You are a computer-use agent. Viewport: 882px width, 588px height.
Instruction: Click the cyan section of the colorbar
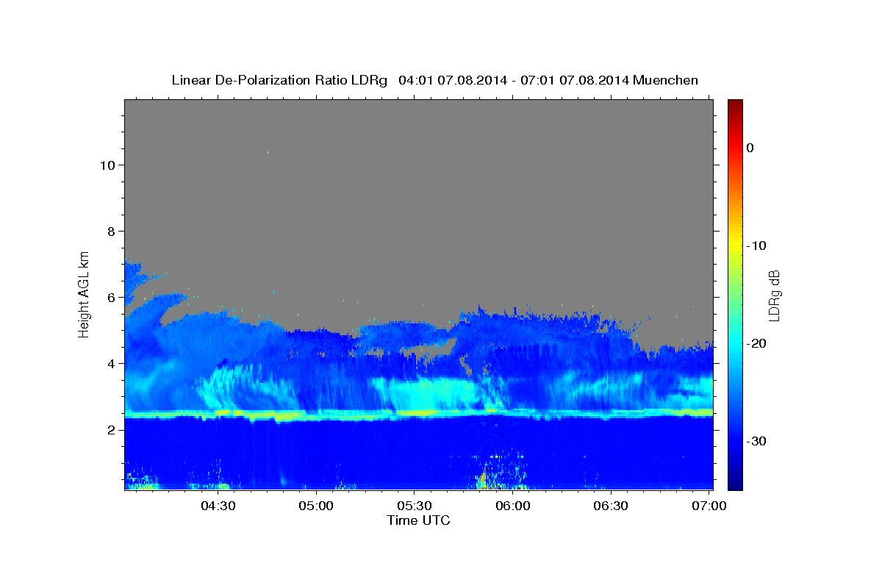pyautogui.click(x=735, y=343)
